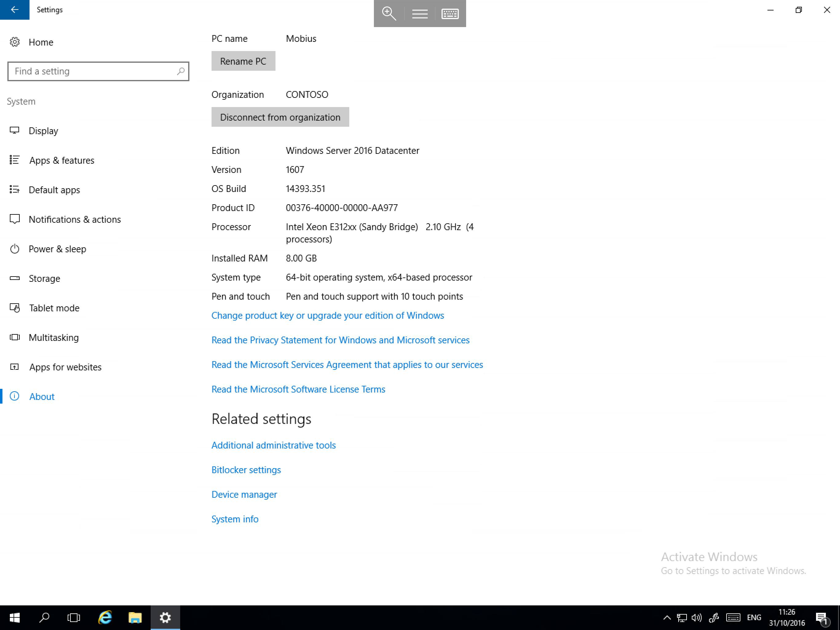Click the Rename PC button
840x630 pixels.
(243, 61)
